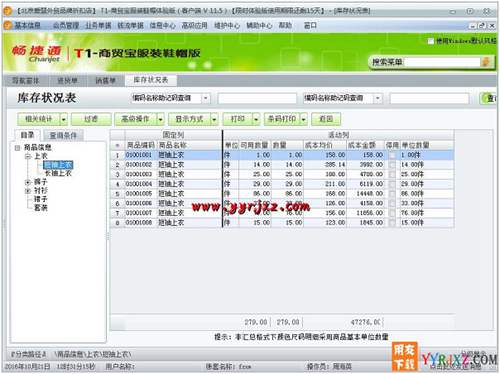Open the second 编码名称助记码查询 dropdown
Screen dimensions: 500x374
point(378,98)
